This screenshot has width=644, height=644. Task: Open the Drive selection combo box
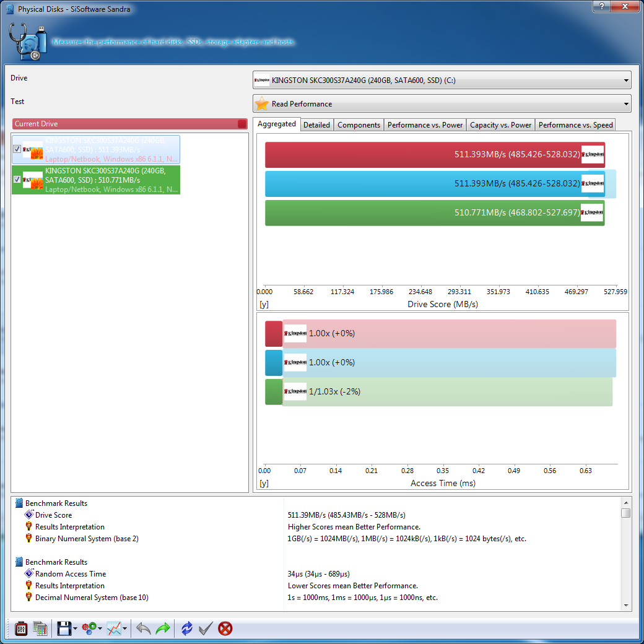442,80
